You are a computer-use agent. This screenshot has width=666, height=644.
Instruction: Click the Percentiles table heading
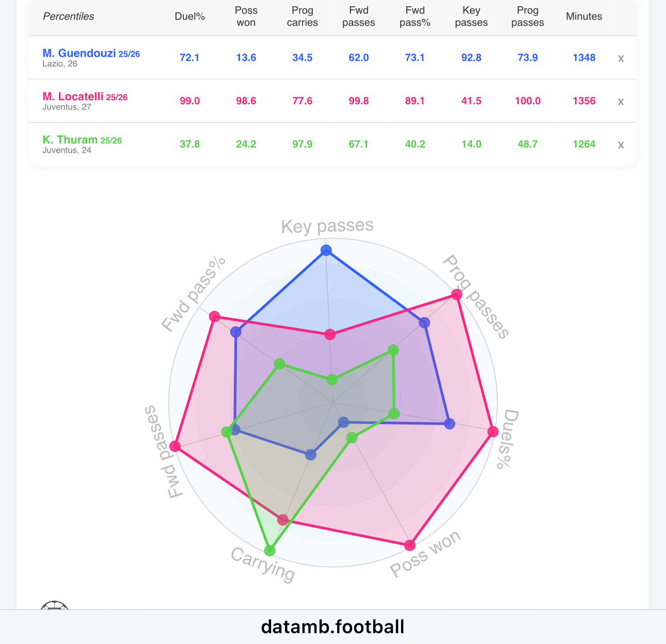point(68,17)
